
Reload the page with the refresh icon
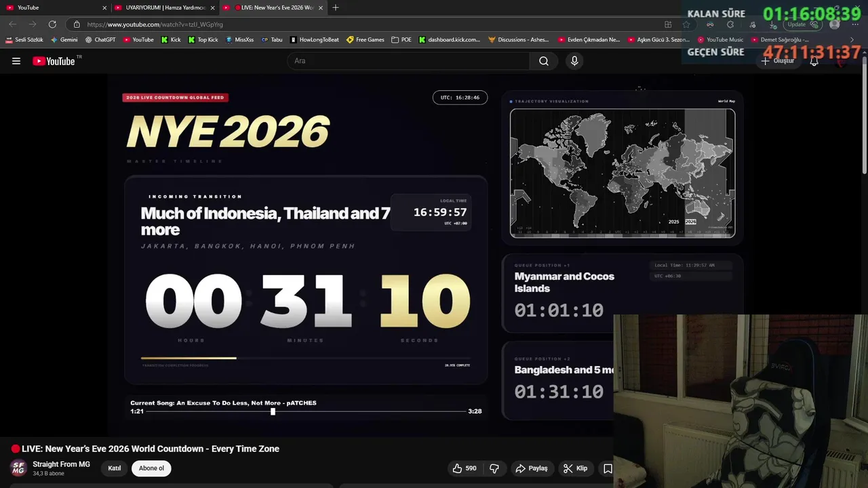tap(52, 24)
